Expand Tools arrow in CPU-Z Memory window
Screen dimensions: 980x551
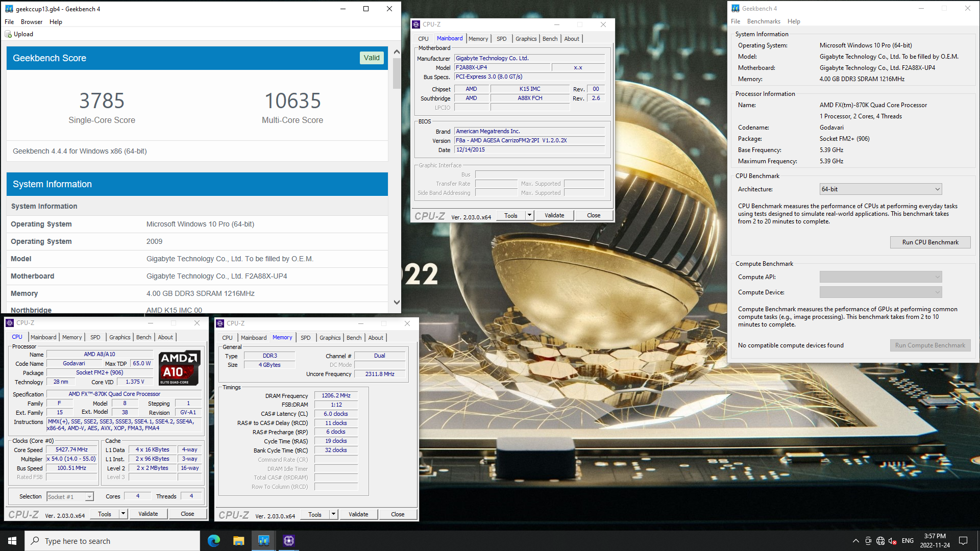click(333, 514)
